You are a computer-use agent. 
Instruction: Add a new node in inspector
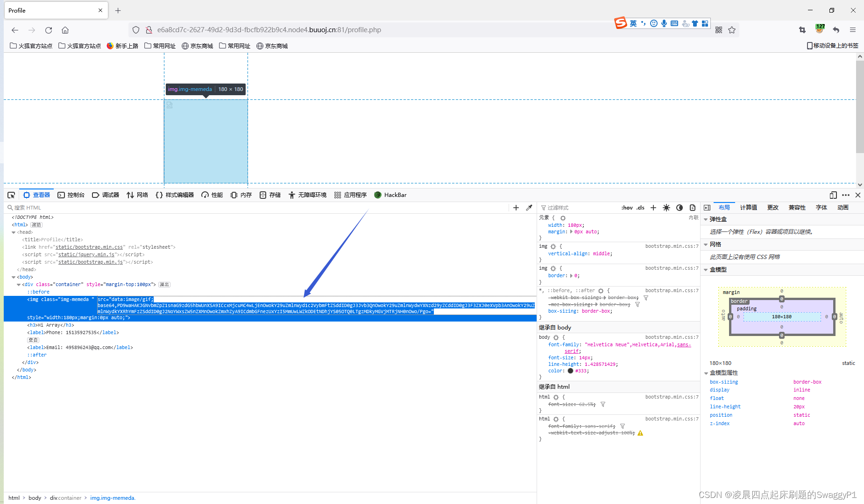click(516, 208)
